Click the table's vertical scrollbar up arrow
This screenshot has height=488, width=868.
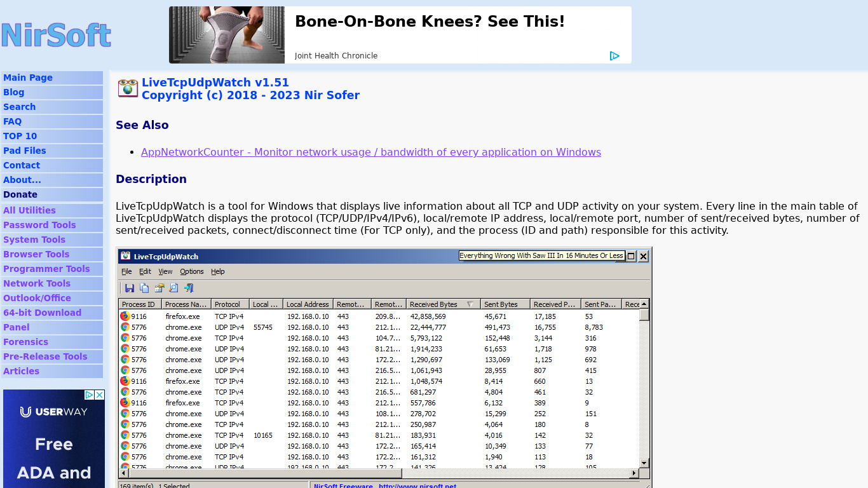[x=644, y=304]
